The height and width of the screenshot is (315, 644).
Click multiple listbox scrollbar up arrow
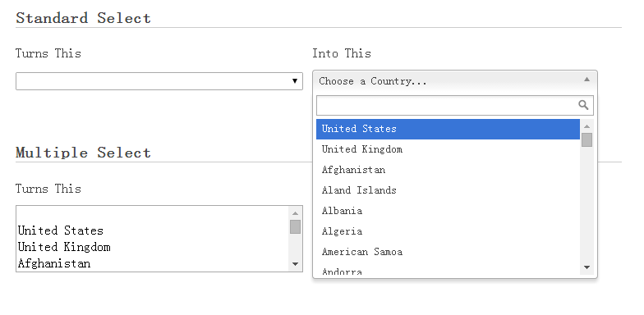(x=295, y=213)
